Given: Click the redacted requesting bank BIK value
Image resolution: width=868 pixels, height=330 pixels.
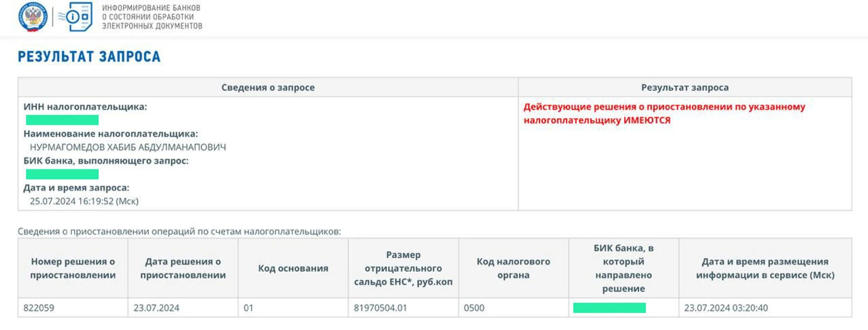Looking at the screenshot, I should point(62,174).
